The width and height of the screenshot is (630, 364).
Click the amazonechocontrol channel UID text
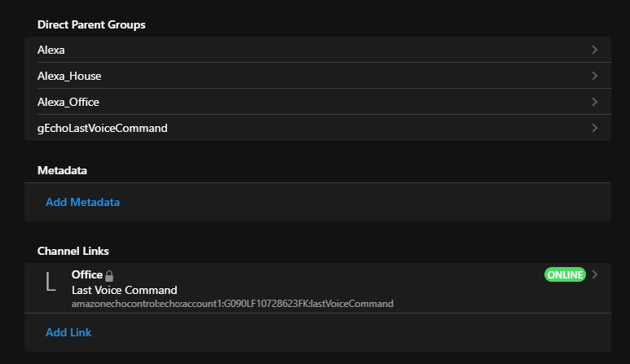[x=232, y=304]
